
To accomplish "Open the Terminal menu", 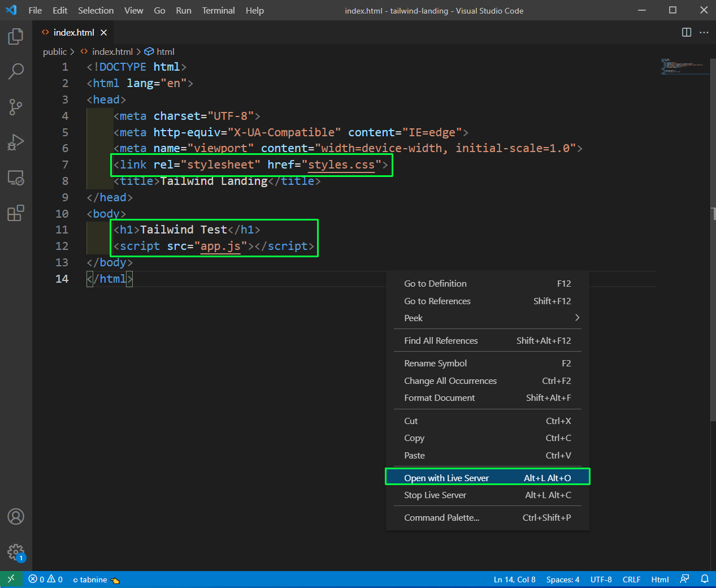I will pos(219,10).
